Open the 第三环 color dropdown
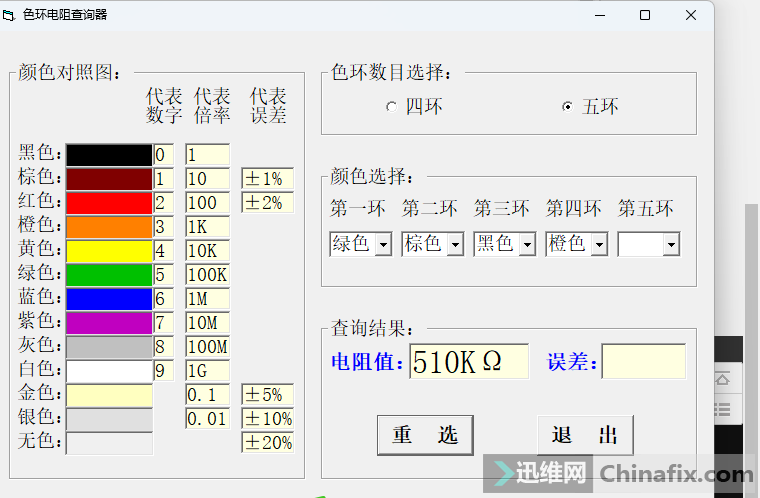760x498 pixels. 527,244
